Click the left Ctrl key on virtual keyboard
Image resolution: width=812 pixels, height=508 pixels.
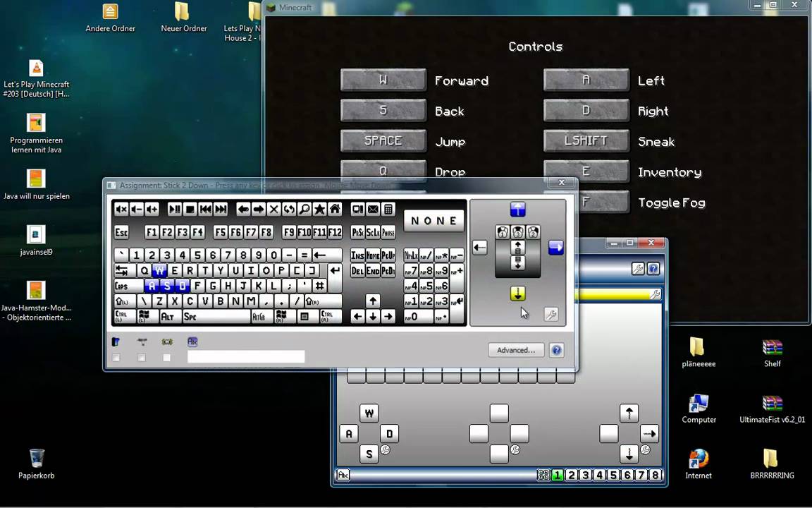(x=125, y=316)
